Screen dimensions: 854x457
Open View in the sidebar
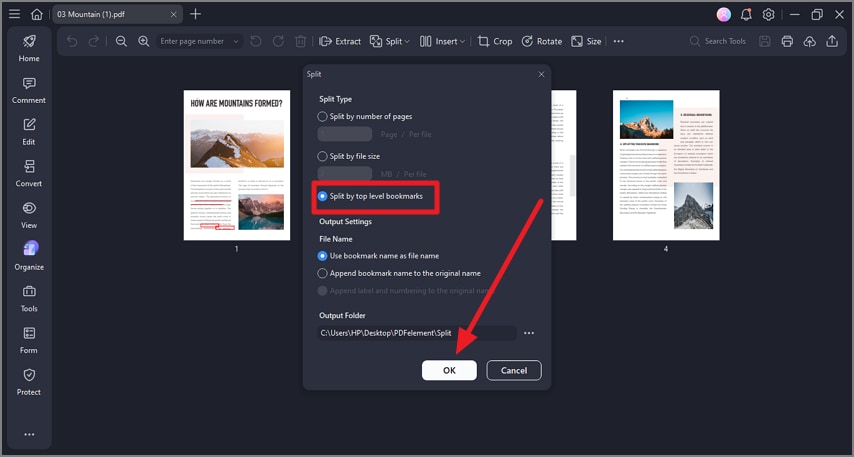pos(29,215)
